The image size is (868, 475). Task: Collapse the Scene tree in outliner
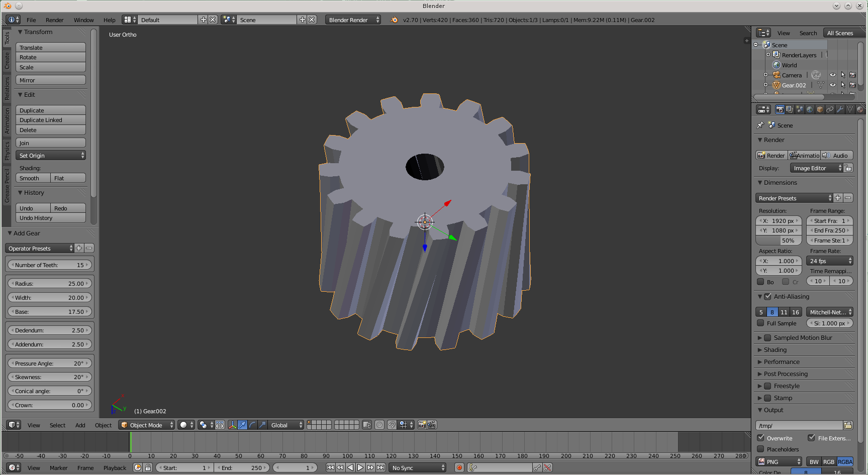click(755, 45)
